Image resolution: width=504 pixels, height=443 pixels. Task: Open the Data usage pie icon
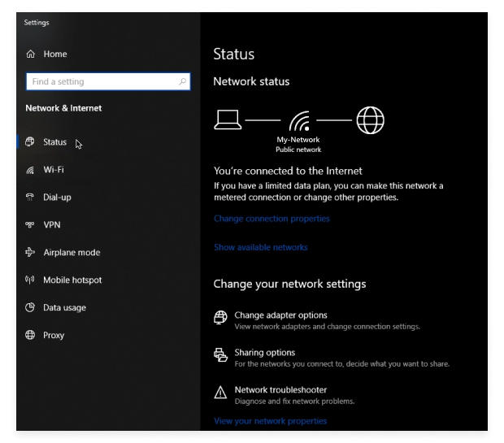tap(31, 308)
